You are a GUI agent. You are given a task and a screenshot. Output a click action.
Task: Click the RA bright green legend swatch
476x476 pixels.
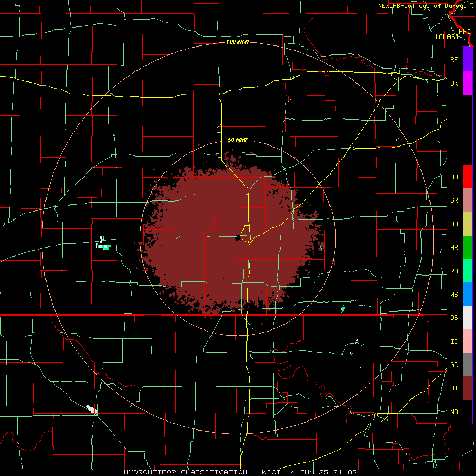pos(467,271)
